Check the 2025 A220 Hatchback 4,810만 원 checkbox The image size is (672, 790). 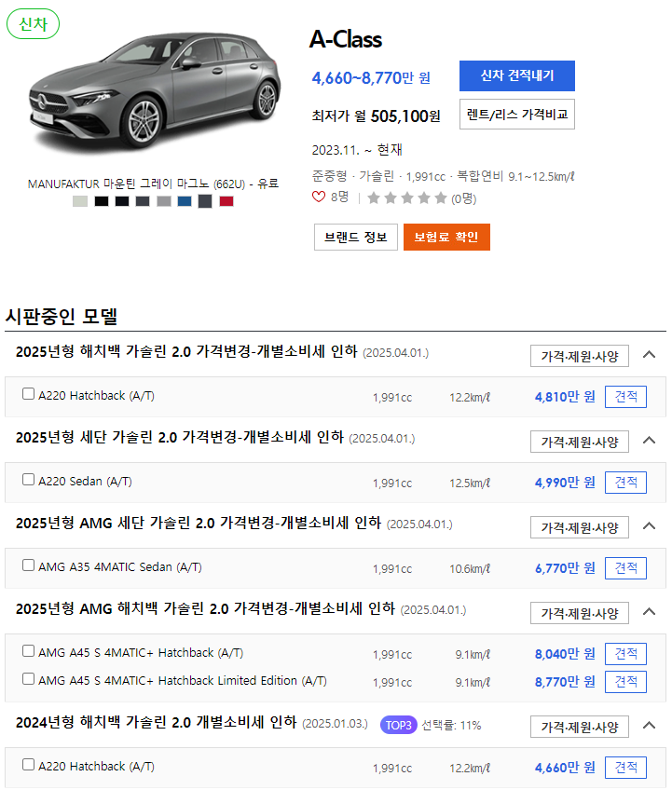[29, 394]
